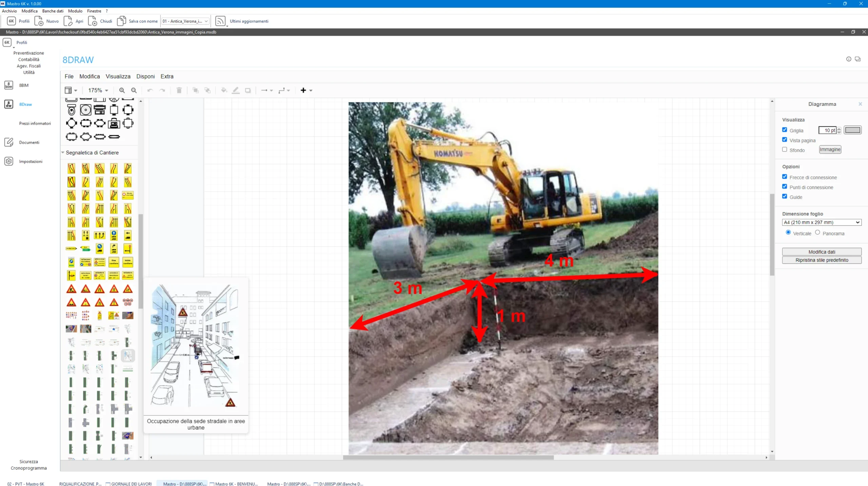
Task: Click the Salva con nome icon
Action: 121,21
